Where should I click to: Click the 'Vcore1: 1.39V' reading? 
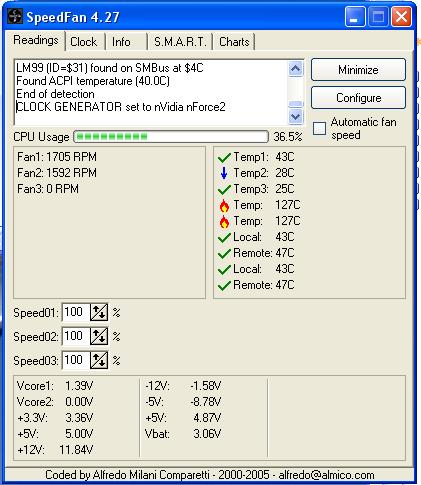click(x=55, y=386)
